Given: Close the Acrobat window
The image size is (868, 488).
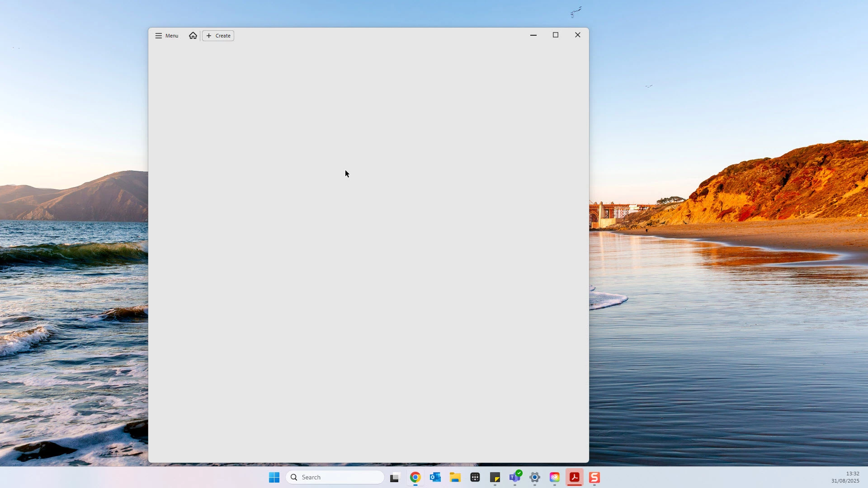Looking at the screenshot, I should 578,35.
